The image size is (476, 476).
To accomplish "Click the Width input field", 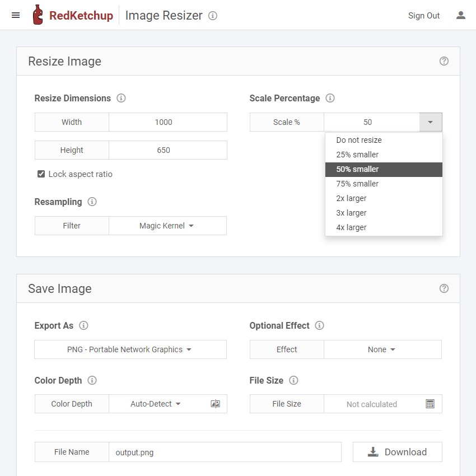I will [x=168, y=122].
